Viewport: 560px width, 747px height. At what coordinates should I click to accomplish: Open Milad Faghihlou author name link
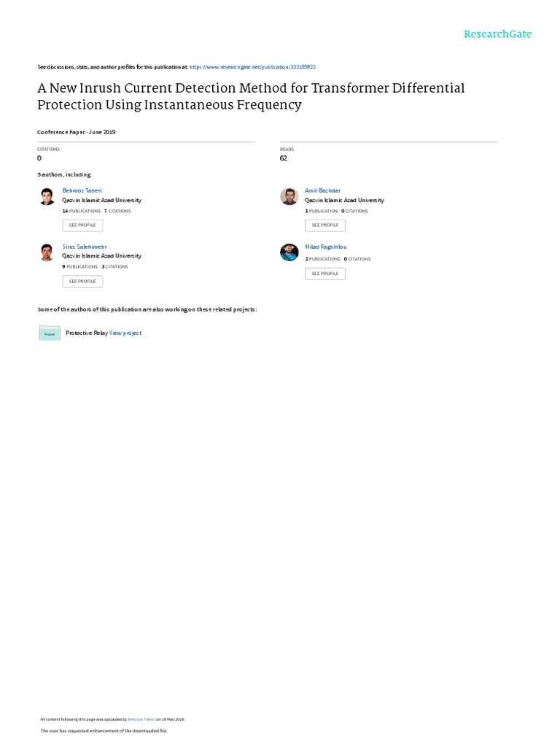point(325,247)
